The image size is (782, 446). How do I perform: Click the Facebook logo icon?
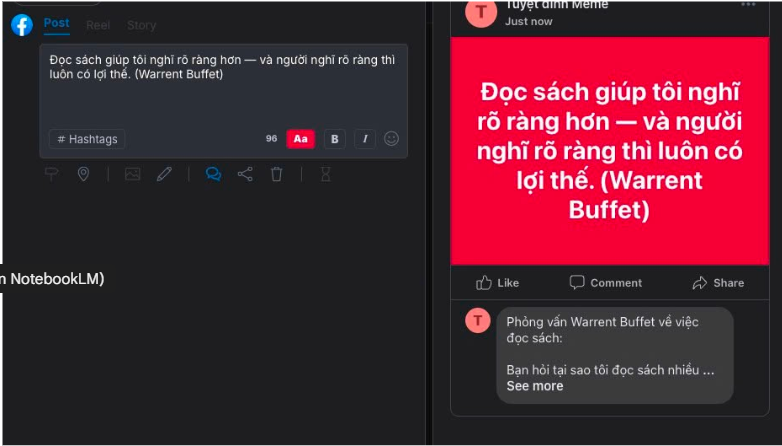[22, 25]
